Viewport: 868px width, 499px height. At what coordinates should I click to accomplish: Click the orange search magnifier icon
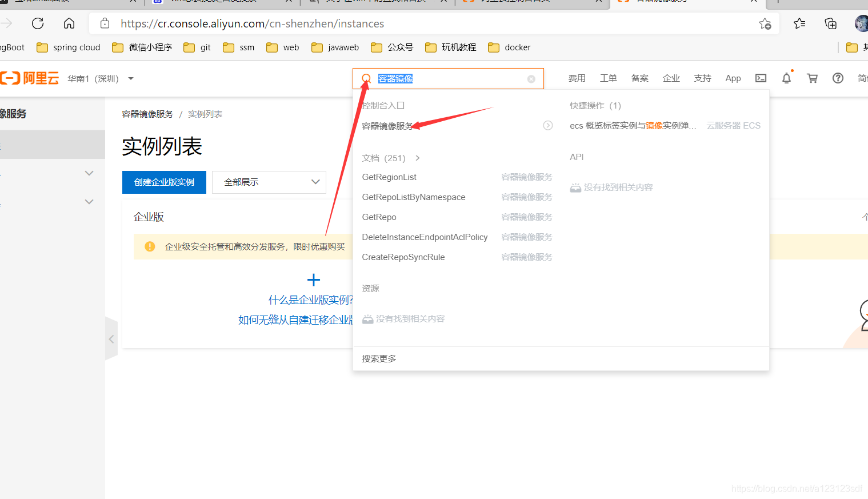(366, 78)
